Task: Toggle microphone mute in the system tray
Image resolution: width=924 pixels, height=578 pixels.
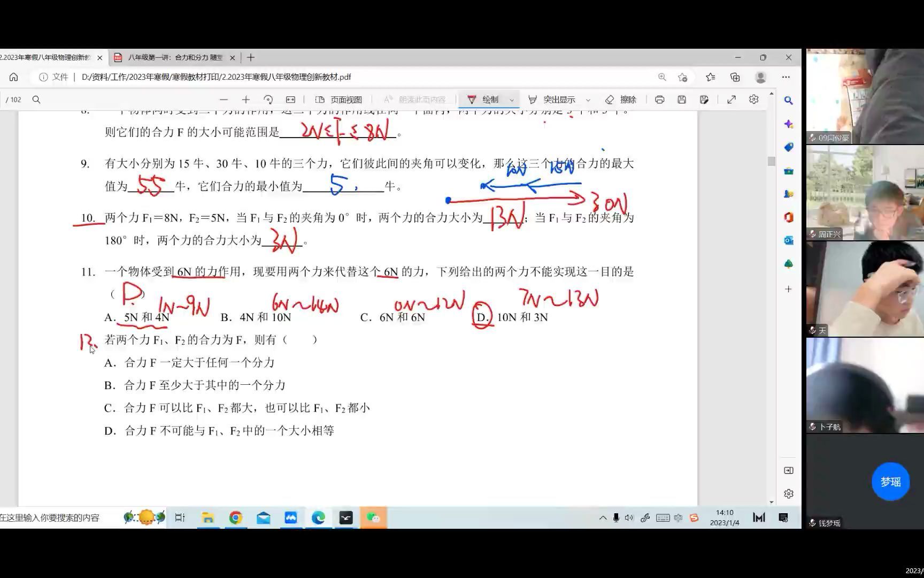Action: [617, 518]
